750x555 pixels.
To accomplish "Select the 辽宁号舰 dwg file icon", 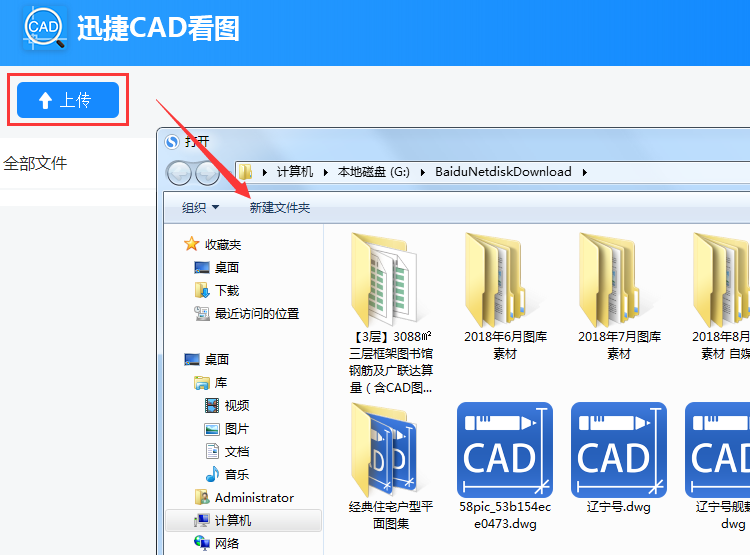I will coord(717,450).
